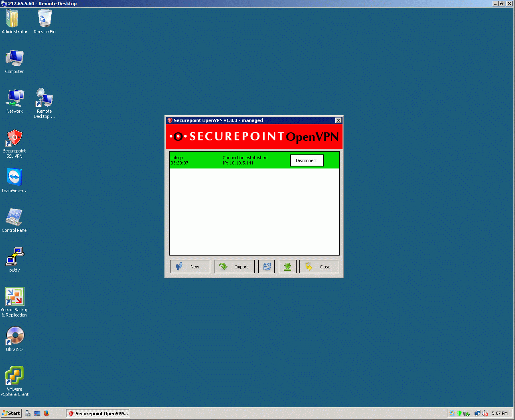The height and width of the screenshot is (420, 515).
Task: Create a new VPN connection with New
Action: click(190, 267)
